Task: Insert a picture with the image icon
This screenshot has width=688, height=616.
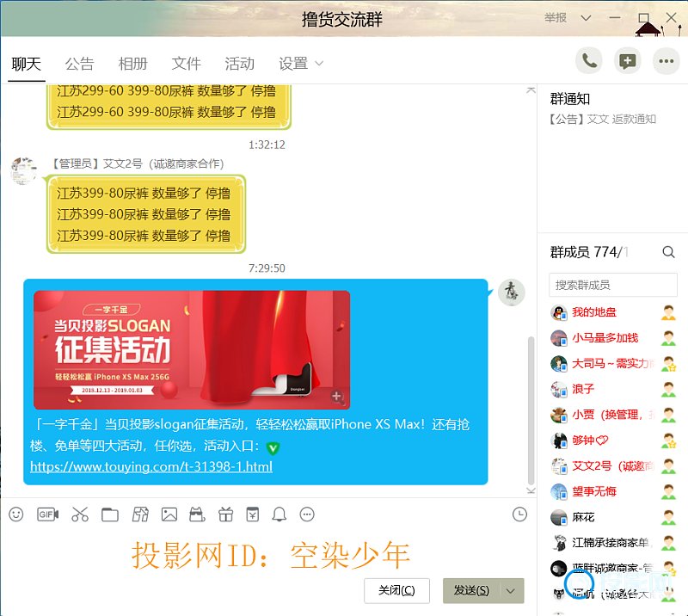Action: [x=169, y=514]
